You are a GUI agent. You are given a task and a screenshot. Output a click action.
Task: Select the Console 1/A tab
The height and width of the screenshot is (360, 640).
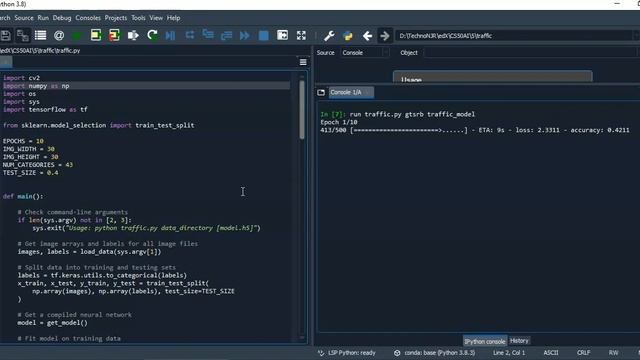(351, 92)
